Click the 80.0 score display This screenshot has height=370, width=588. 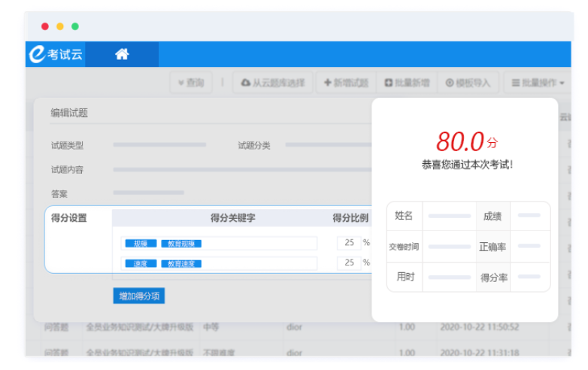coord(459,141)
